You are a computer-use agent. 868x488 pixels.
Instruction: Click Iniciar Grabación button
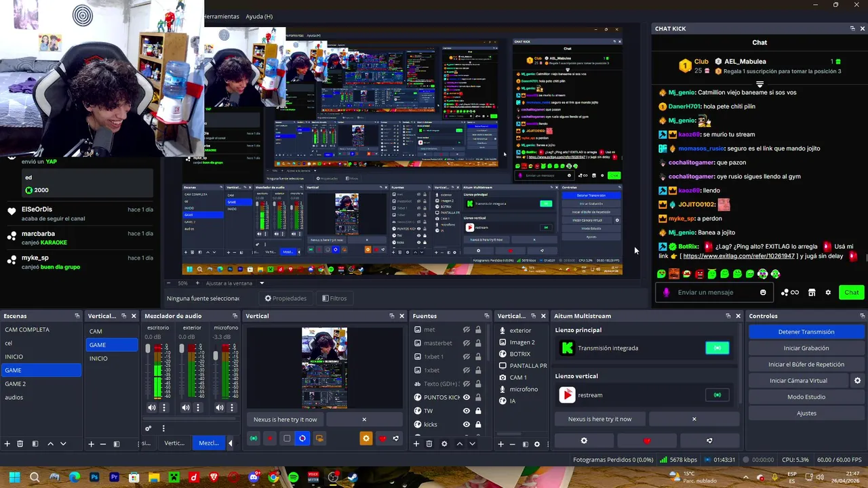click(x=806, y=348)
